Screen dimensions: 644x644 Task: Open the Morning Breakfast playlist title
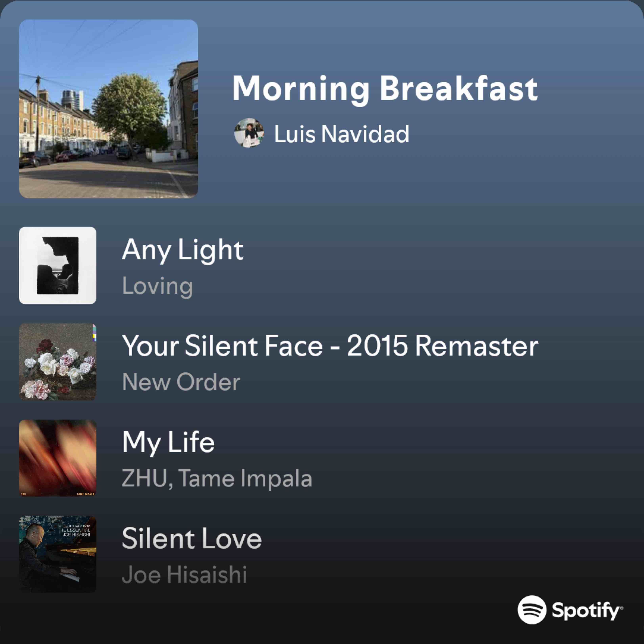(x=385, y=89)
